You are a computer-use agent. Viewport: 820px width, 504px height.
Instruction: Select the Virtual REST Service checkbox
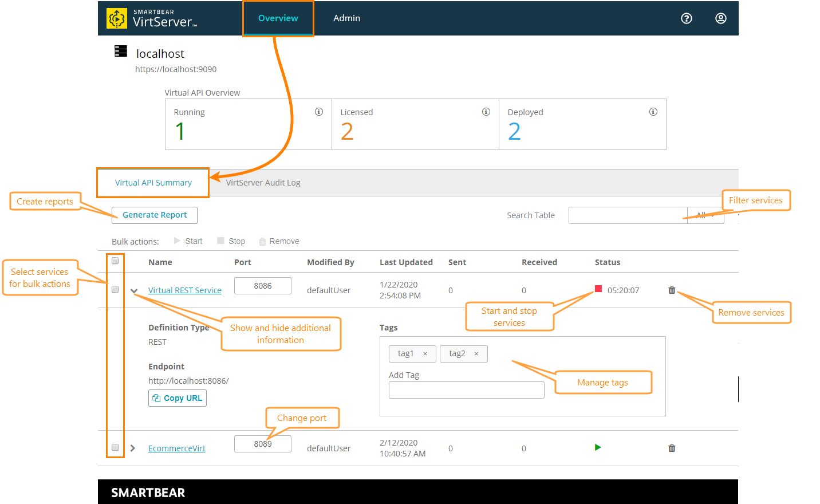115,289
